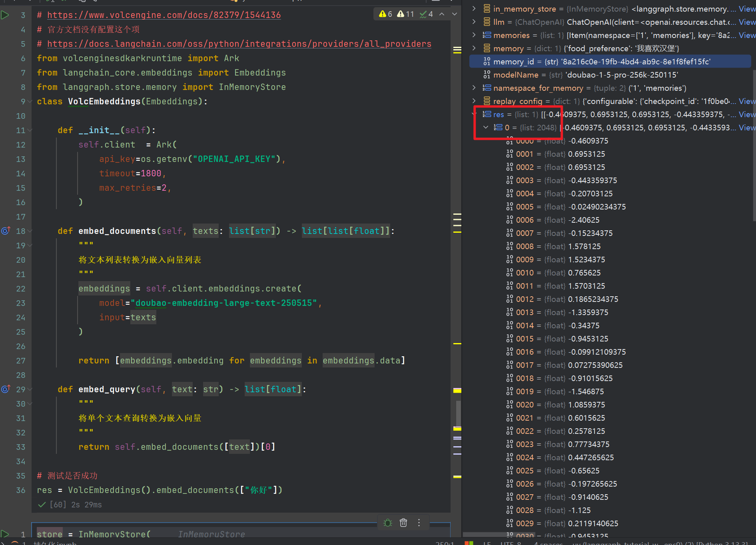Fold the embed_query method at line 29

click(30, 389)
